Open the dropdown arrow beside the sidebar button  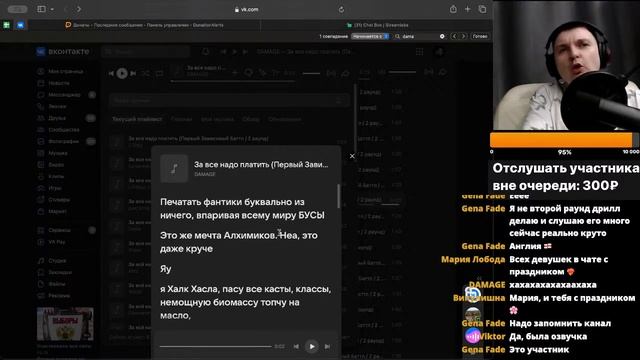pos(52,9)
